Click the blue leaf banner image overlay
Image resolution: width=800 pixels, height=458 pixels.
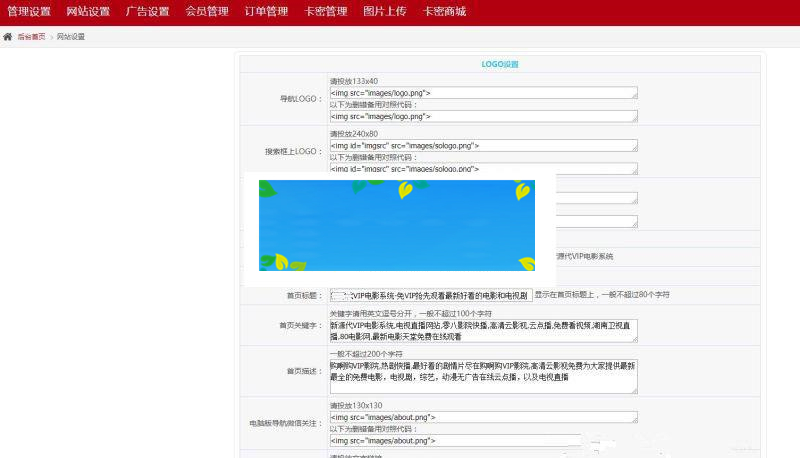tap(396, 226)
